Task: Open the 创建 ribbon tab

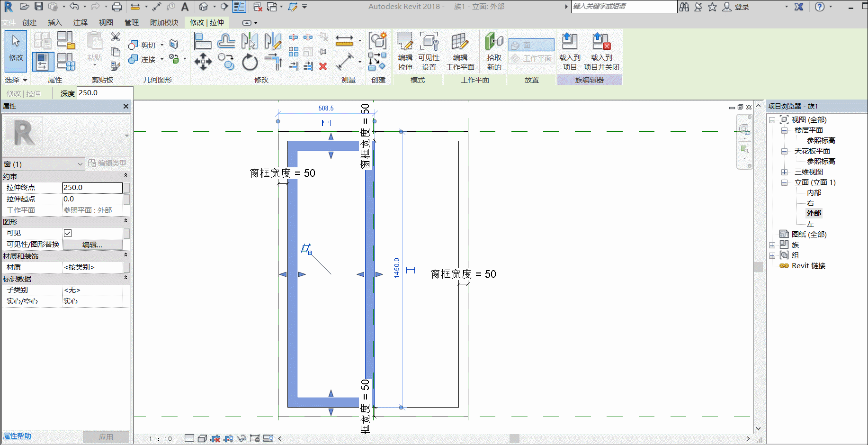Action: point(29,22)
